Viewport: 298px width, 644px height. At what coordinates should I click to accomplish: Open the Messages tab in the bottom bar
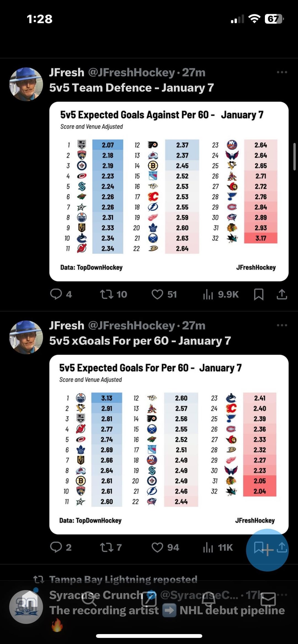click(x=268, y=599)
